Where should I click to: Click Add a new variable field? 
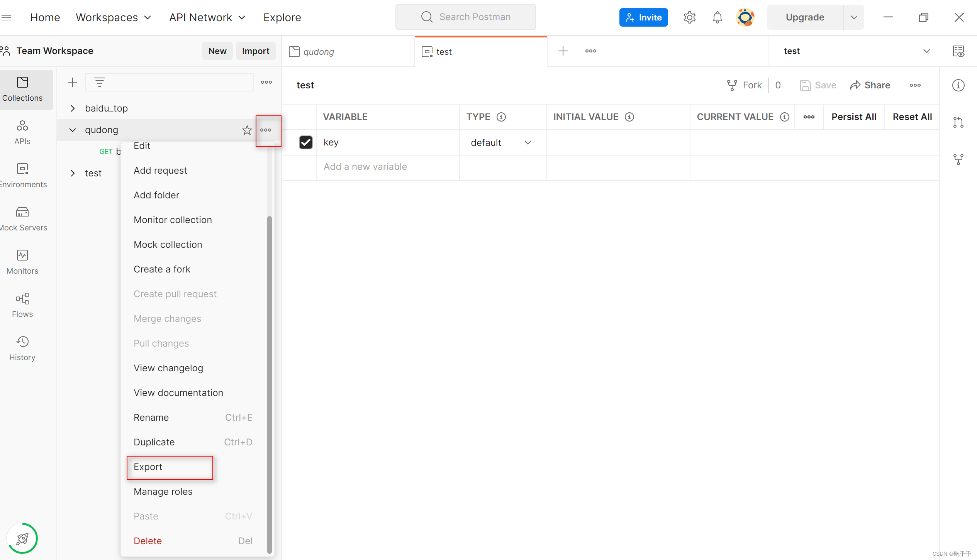[x=388, y=167]
